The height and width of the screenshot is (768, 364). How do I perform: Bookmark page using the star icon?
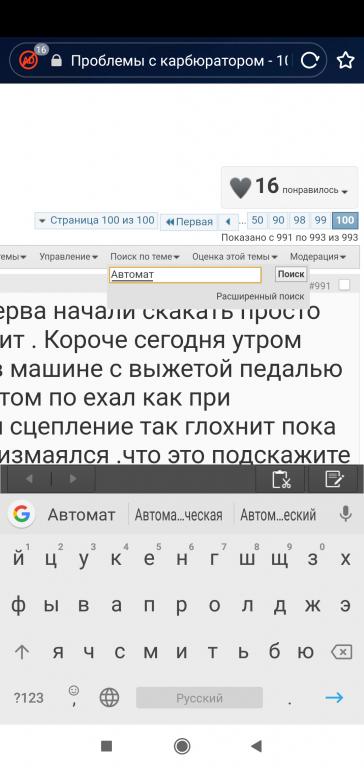345,60
